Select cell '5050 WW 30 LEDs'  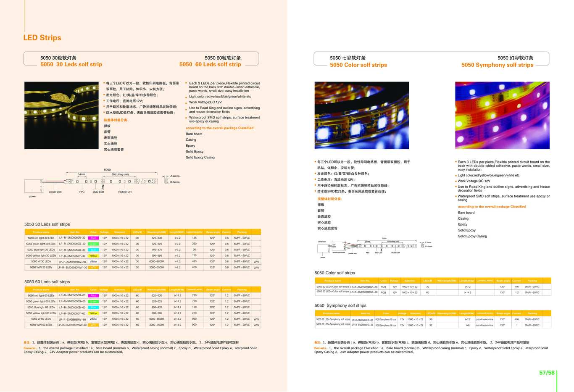41,267
